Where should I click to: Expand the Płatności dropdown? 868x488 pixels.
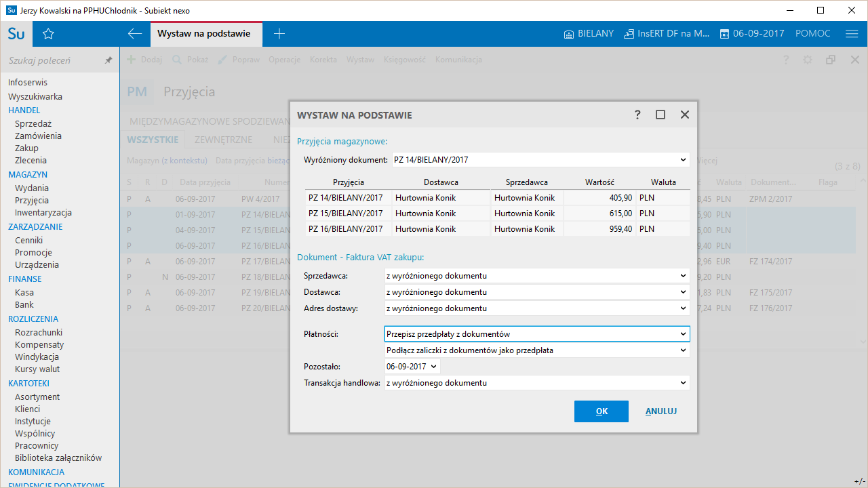coord(682,334)
